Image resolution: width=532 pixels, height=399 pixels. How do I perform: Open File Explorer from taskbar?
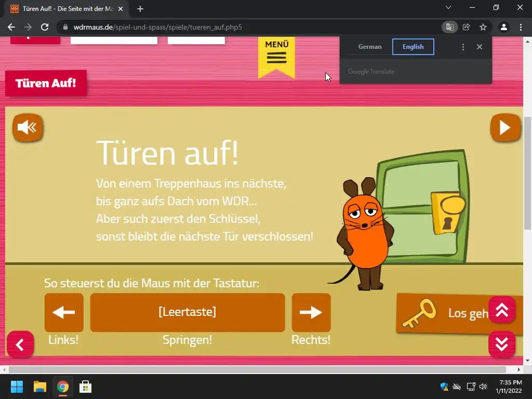39,387
